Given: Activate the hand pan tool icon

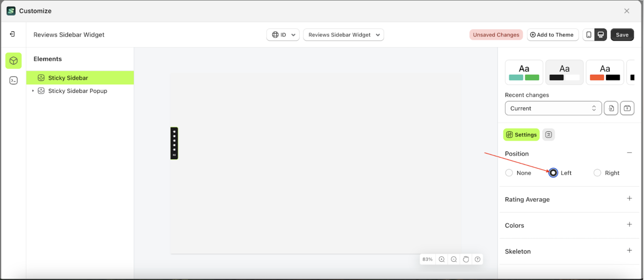Looking at the screenshot, I should pos(466,259).
